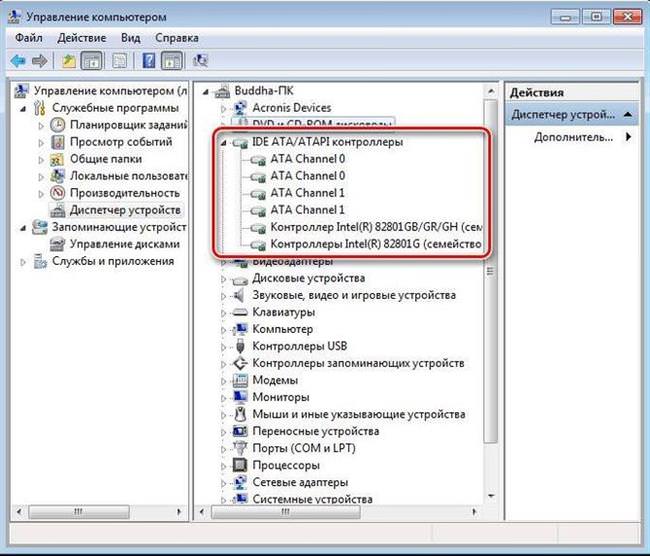Select Контроллеры Intel(R) 82801G device
This screenshot has width=650, height=556.
tap(376, 244)
